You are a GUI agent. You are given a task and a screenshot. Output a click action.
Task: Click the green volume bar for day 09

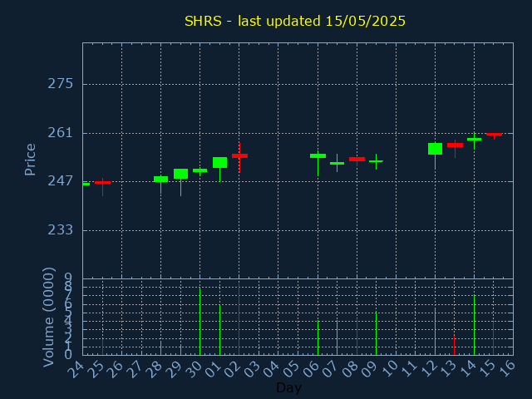tap(376, 333)
